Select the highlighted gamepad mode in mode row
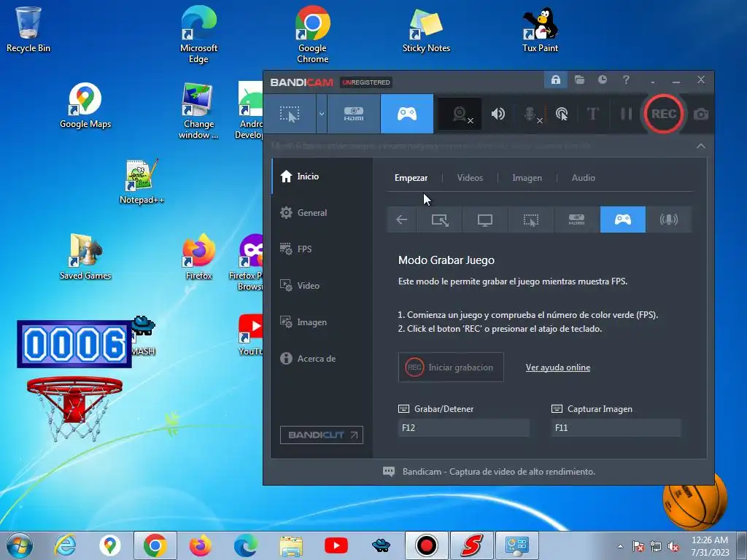Viewport: 747px width, 560px height. click(x=623, y=219)
